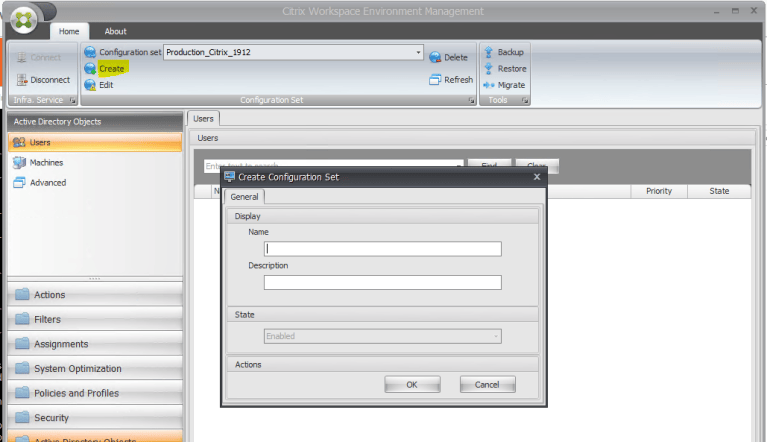
Task: Open the Actions folder icon
Action: [22, 294]
